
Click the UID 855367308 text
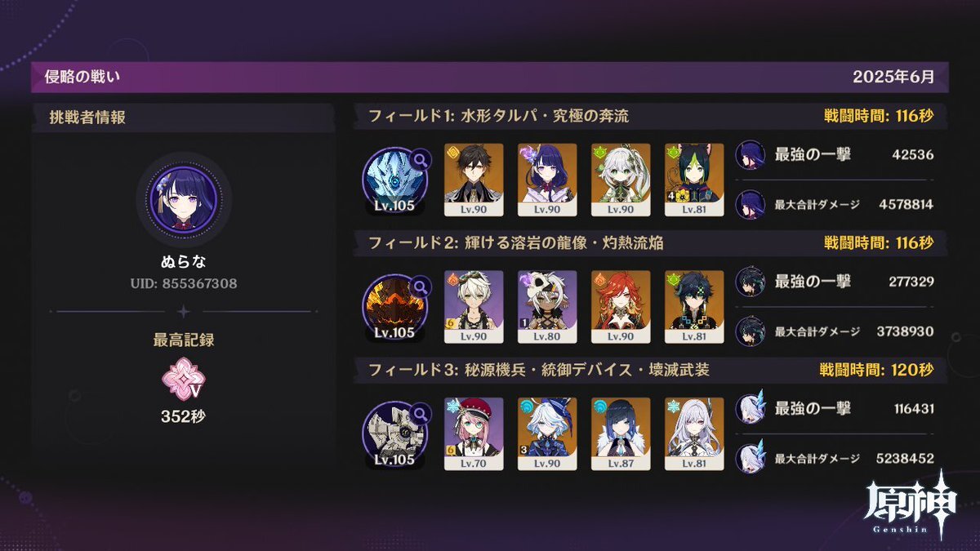(184, 284)
